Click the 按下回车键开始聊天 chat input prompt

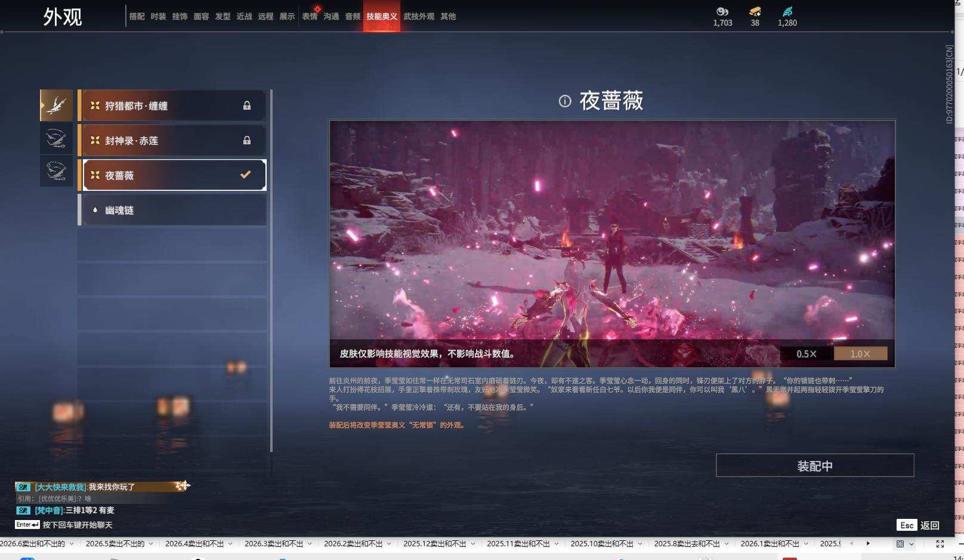coord(78,525)
